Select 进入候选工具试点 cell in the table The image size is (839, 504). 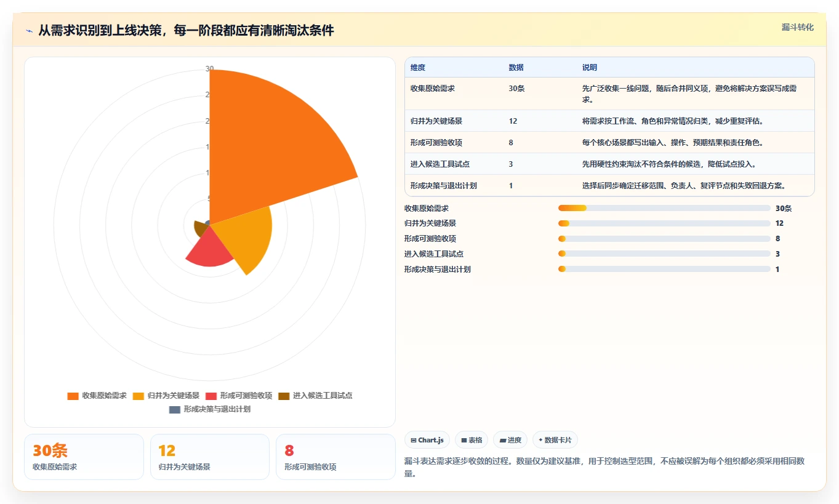[440, 164]
